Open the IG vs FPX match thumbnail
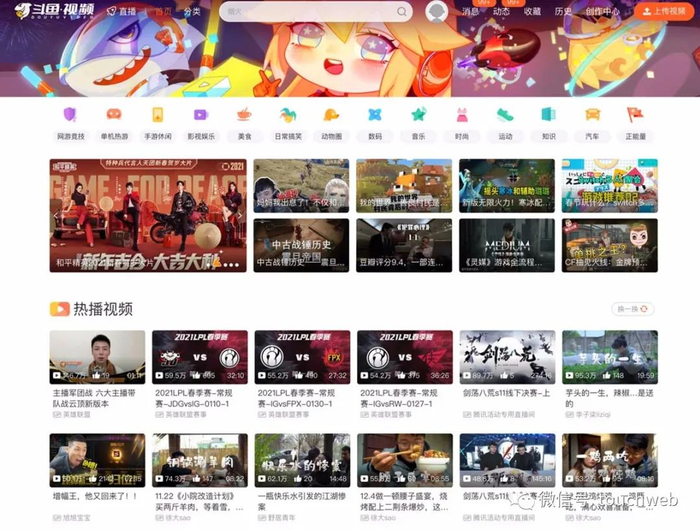 pos(302,357)
